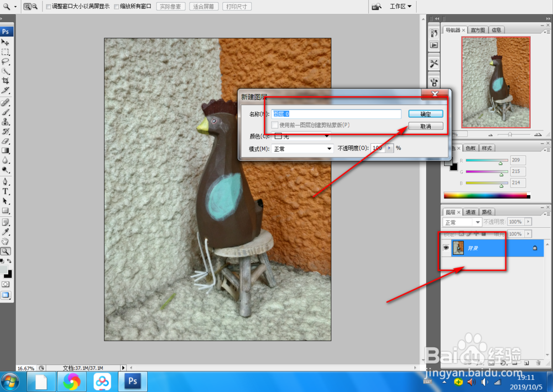Open the zoom tool preset picker arrow
Screen dimensions: 553x392
point(15,7)
